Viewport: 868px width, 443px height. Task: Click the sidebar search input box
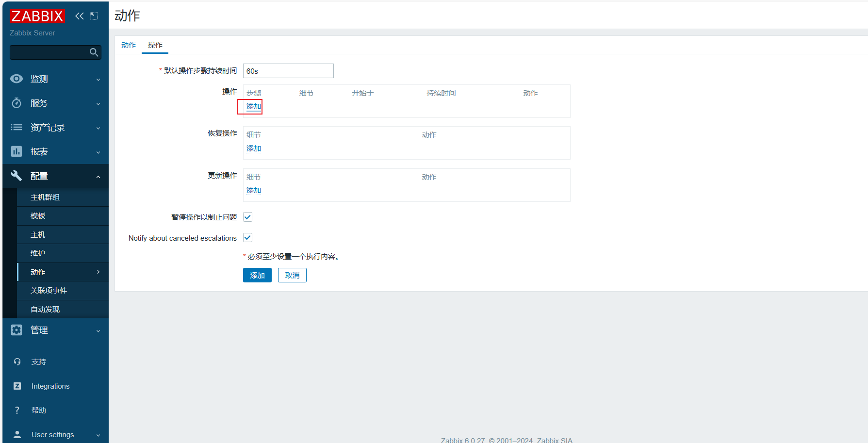coord(55,52)
